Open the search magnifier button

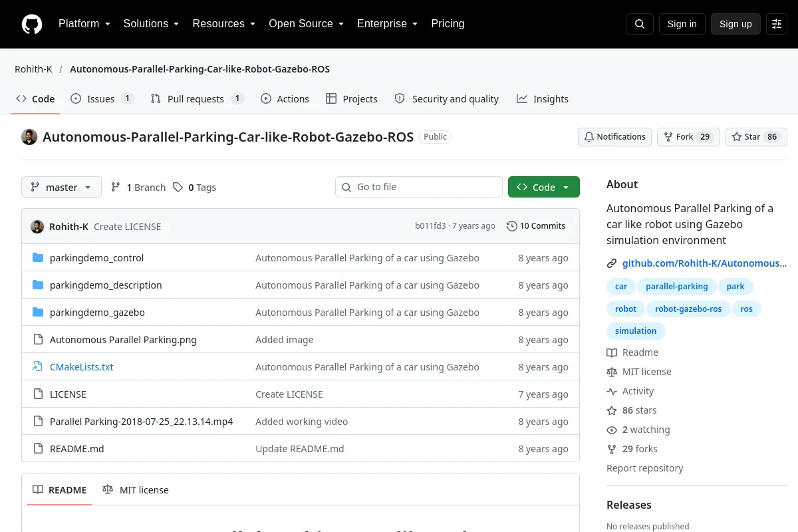point(640,24)
